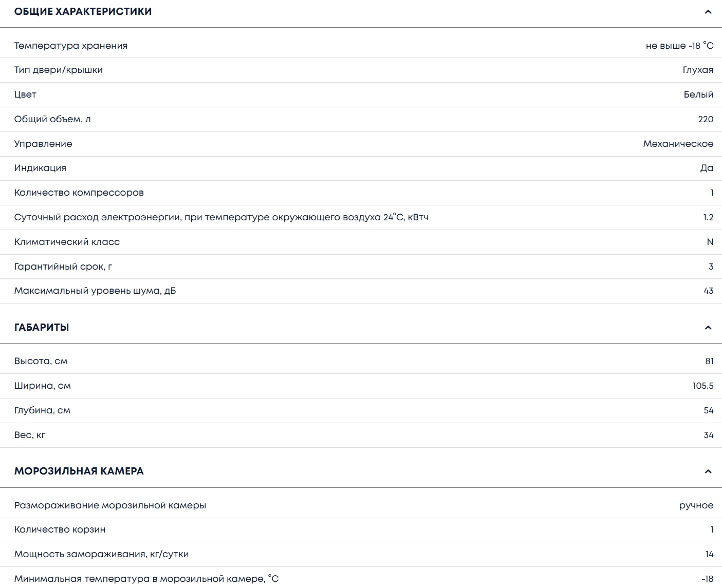Click the Максимальный уровень шума label
The image size is (722, 588).
tap(95, 291)
